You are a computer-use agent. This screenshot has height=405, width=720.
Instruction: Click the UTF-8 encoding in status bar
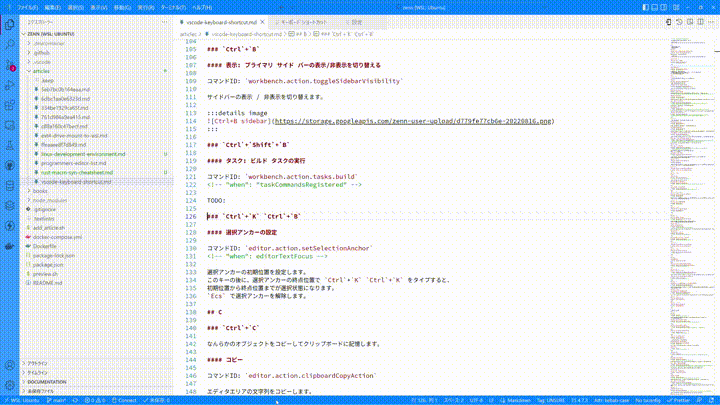click(476, 400)
